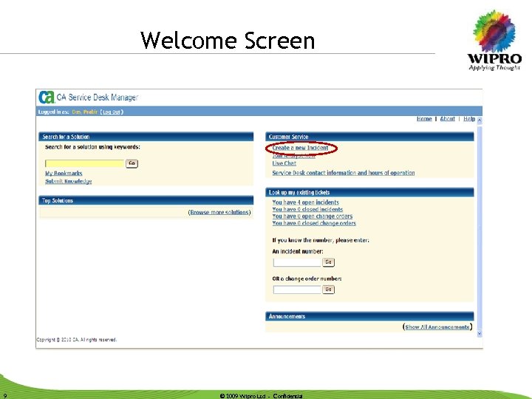Select Look up my existing tickets header

[369, 192]
